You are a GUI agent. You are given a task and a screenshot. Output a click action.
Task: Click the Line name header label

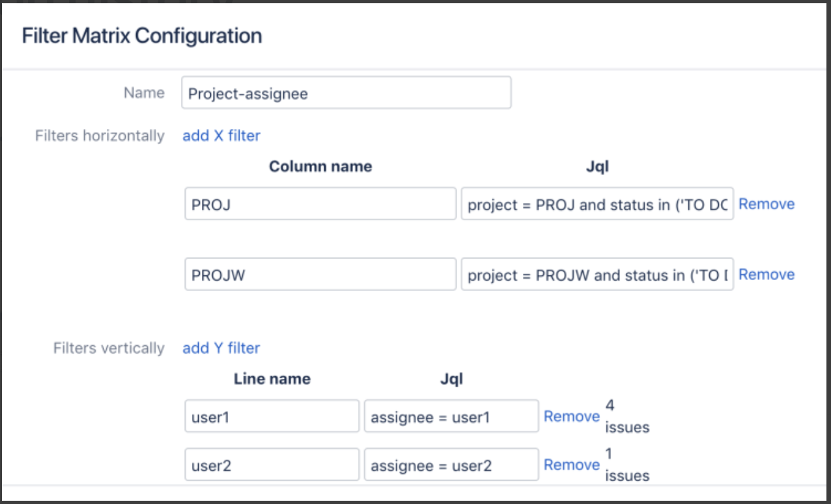272,379
